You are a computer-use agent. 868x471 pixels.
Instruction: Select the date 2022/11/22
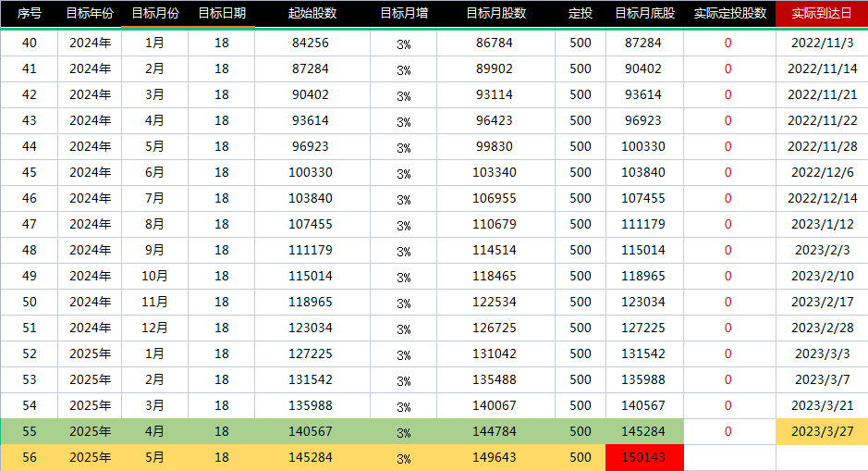tap(822, 120)
